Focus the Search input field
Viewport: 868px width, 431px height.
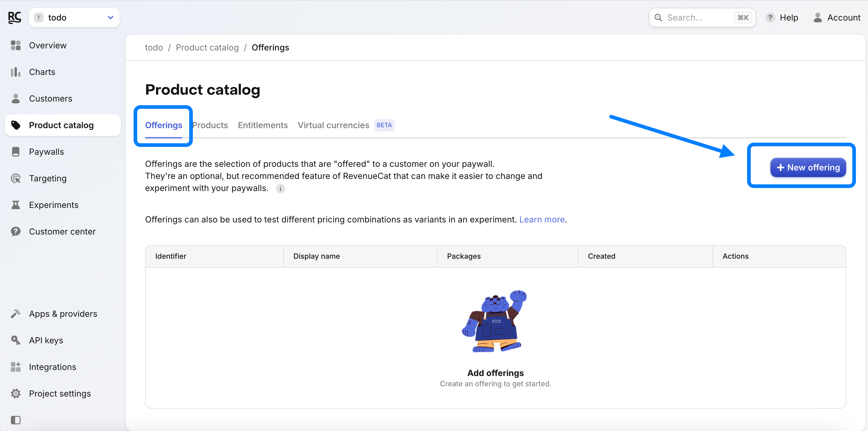pos(698,18)
